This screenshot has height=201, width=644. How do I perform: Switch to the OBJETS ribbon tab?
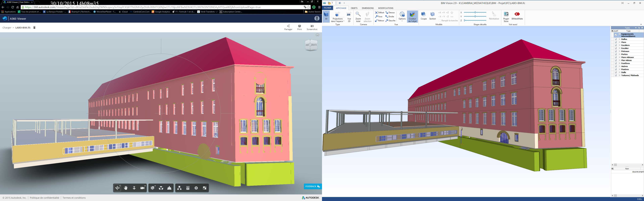pos(354,8)
